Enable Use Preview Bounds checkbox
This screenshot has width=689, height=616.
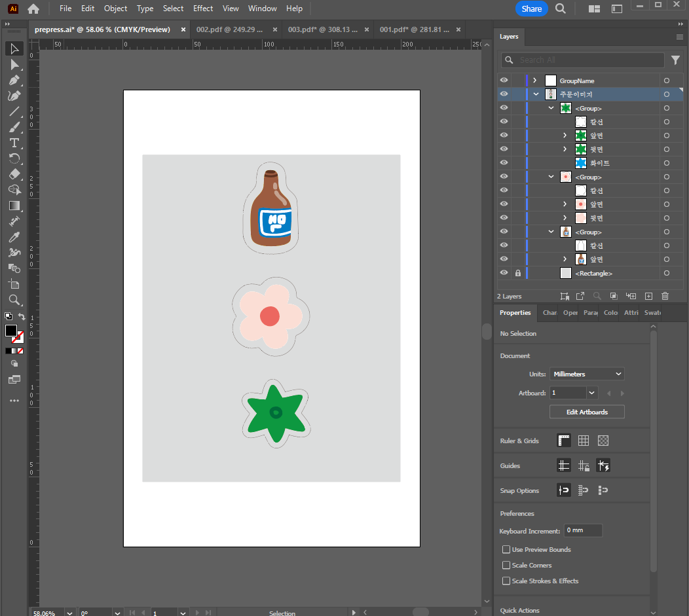506,549
